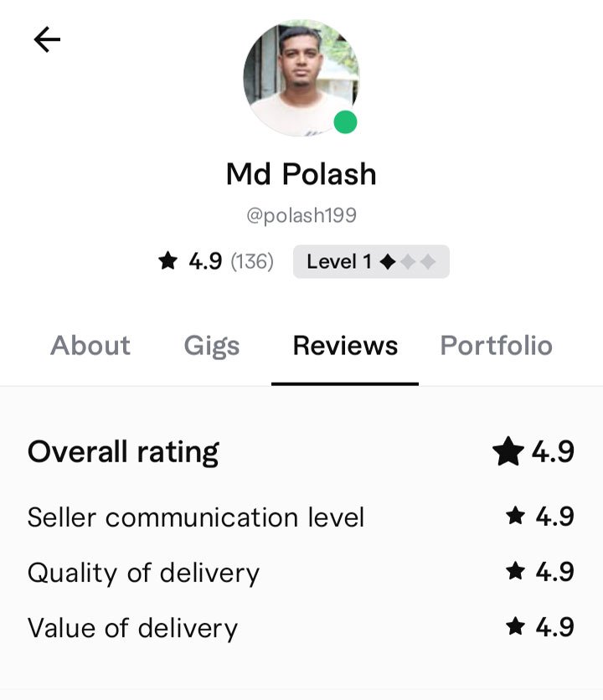The image size is (603, 700).
Task: Click the Overall rating star icon
Action: [x=508, y=452]
